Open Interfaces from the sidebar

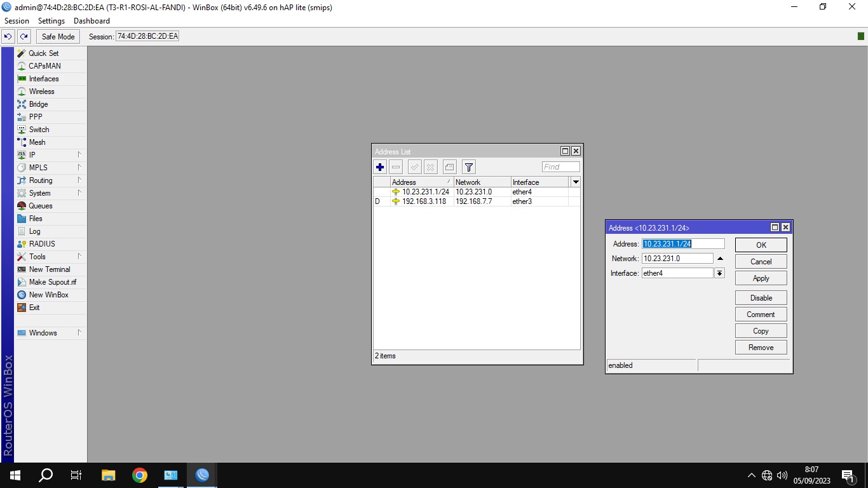point(50,79)
